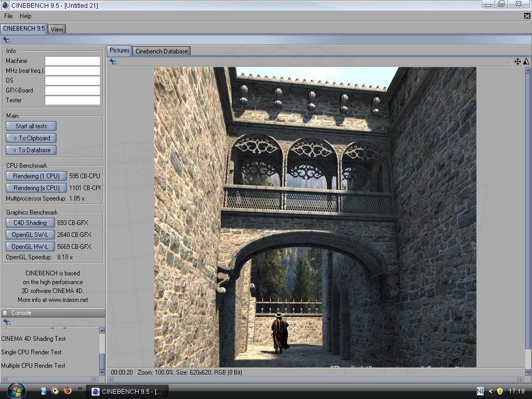
Task: Show hidden system tray icons arrow
Action: point(490,391)
